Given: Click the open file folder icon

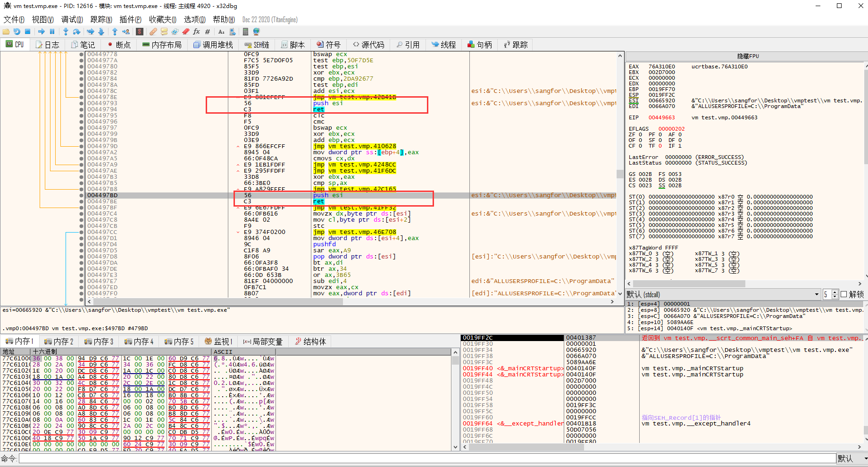Looking at the screenshot, I should [6, 32].
